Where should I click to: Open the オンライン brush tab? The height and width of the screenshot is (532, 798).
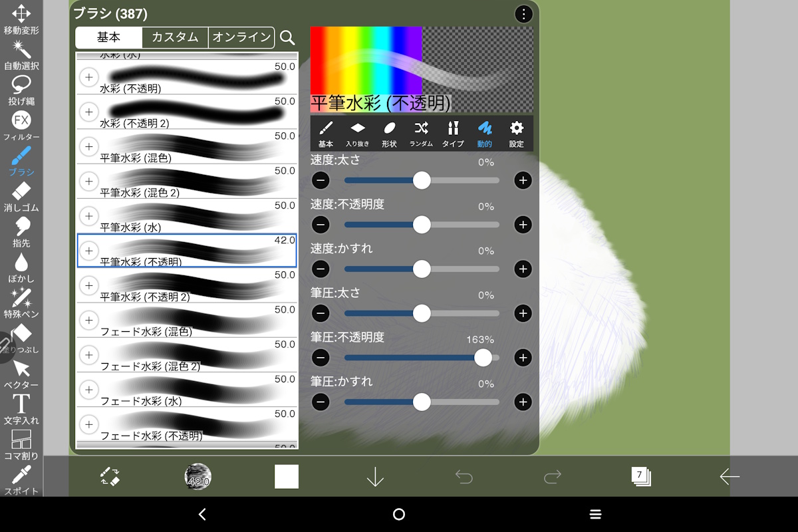[241, 38]
